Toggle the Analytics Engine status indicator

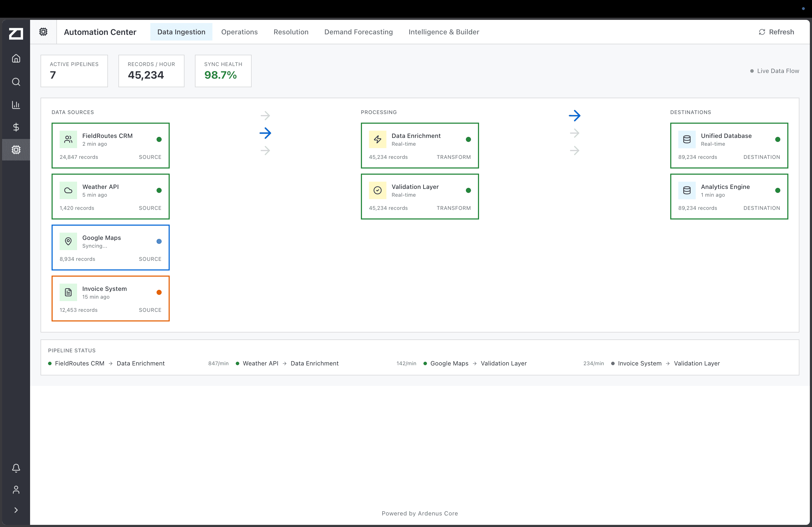778,190
